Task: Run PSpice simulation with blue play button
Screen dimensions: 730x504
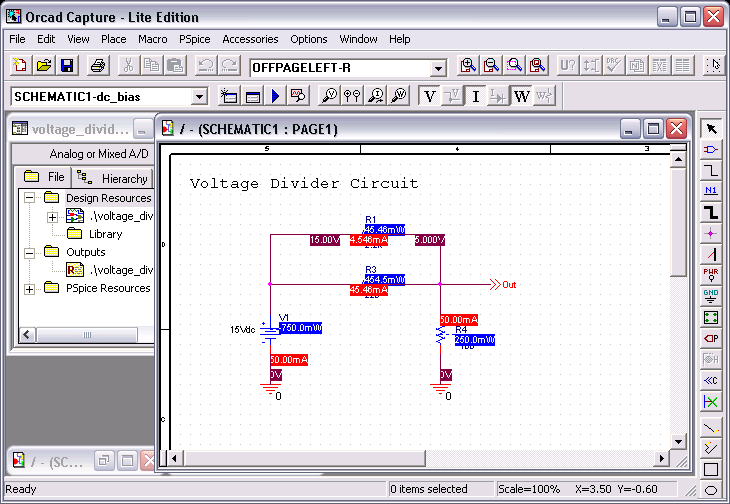Action: click(275, 96)
